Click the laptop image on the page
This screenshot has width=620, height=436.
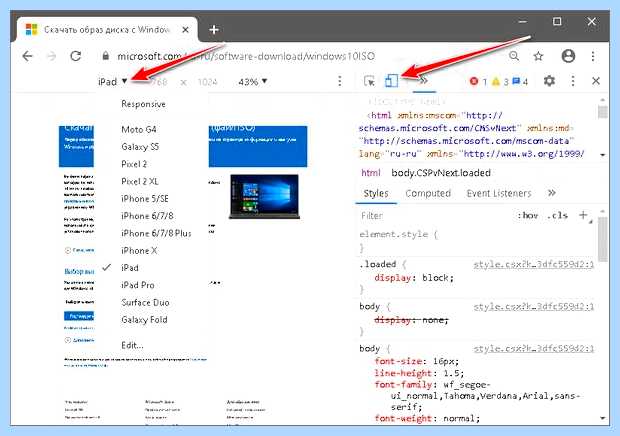[265, 196]
